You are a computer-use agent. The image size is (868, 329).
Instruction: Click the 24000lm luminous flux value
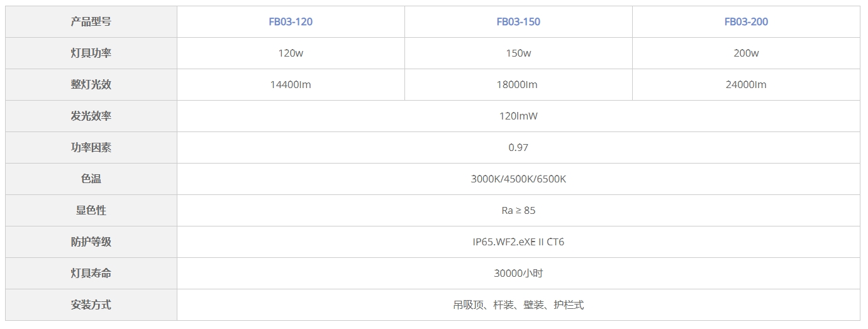click(x=746, y=85)
